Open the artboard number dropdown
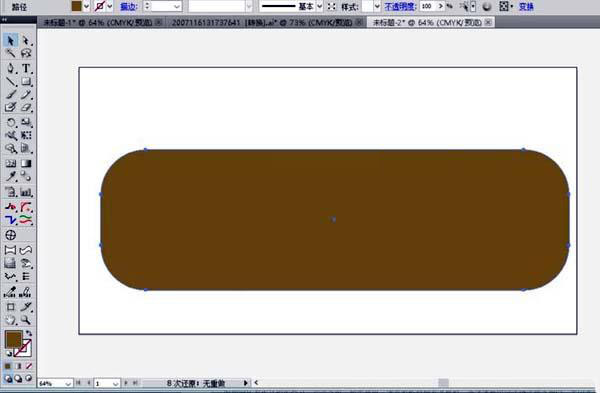600x393 pixels. pyautogui.click(x=116, y=383)
